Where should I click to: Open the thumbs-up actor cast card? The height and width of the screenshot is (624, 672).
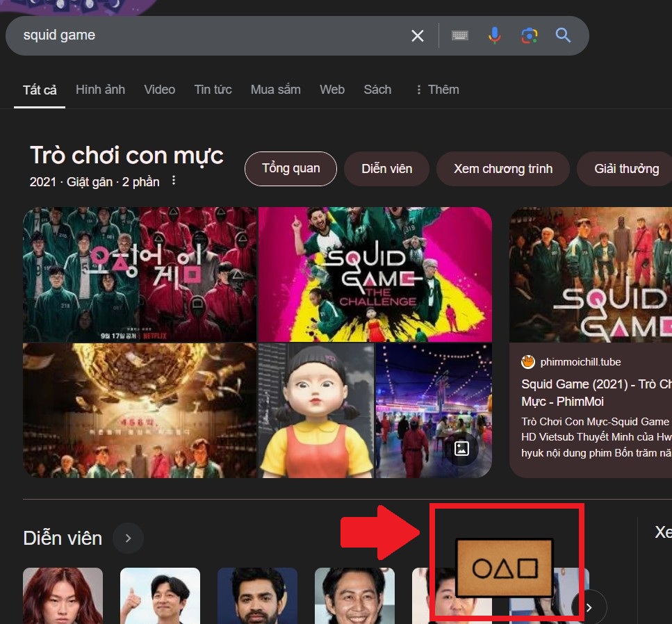(161, 596)
